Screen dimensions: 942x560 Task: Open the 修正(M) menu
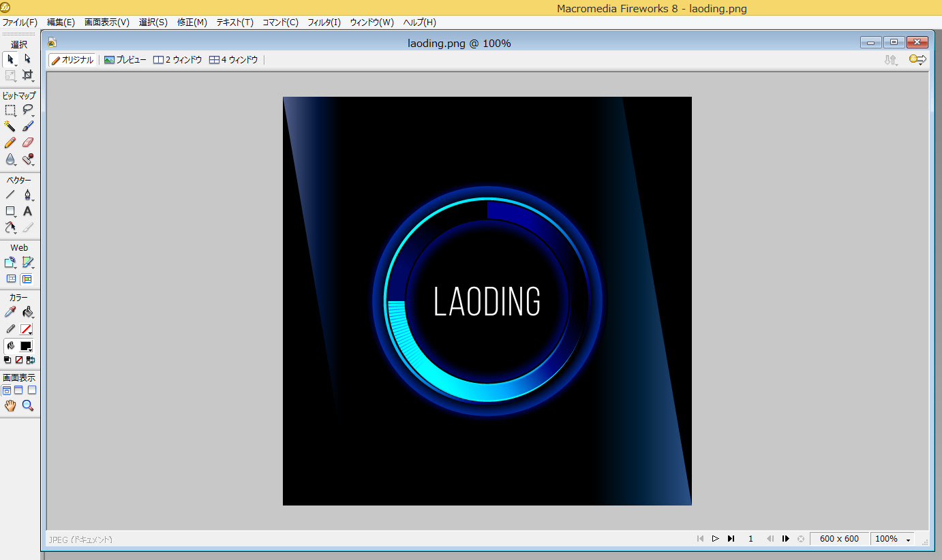point(192,22)
